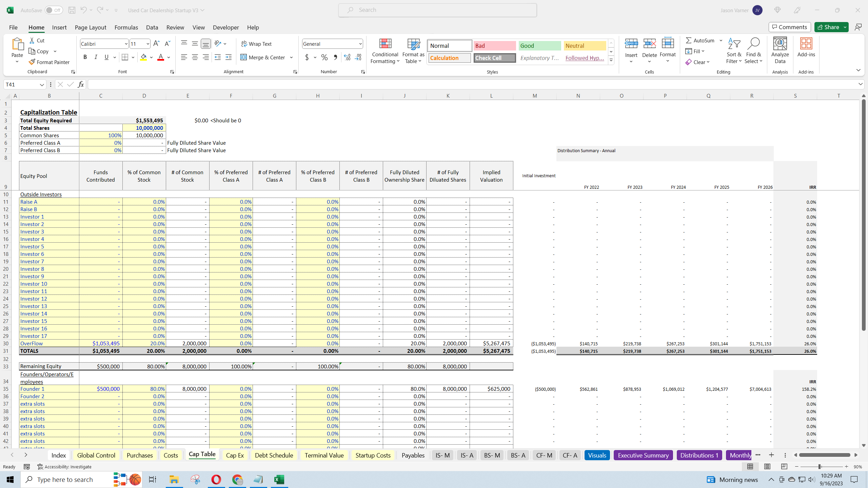Click the Comma Style icon
The image size is (868, 488).
[x=335, y=57]
